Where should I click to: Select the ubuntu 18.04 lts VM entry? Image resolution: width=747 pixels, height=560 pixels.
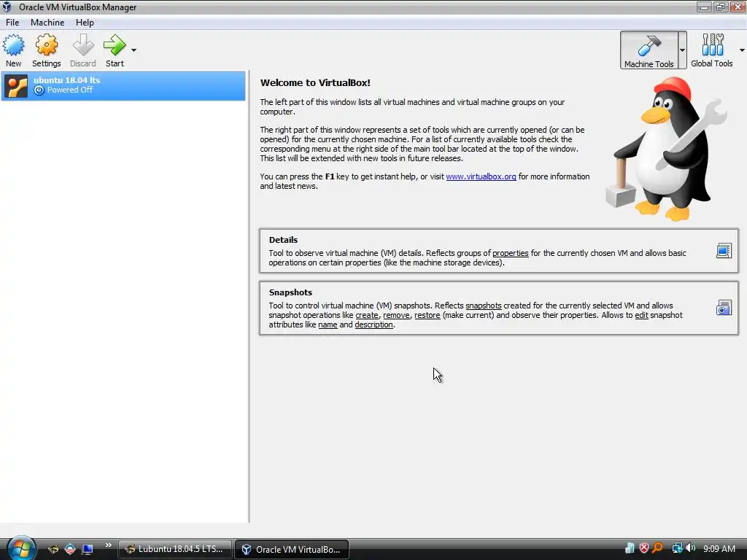123,86
